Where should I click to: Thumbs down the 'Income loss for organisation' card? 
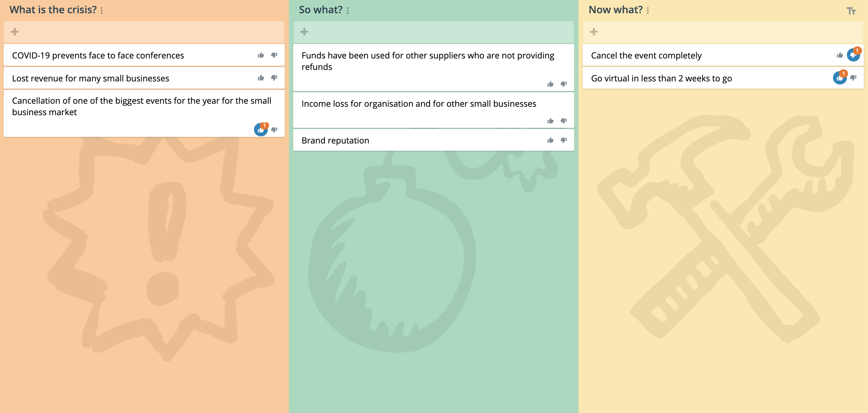point(563,121)
